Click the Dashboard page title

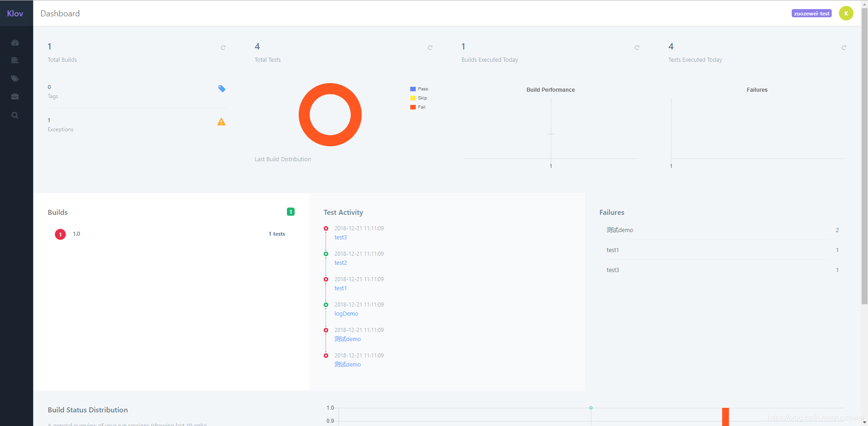(x=60, y=14)
